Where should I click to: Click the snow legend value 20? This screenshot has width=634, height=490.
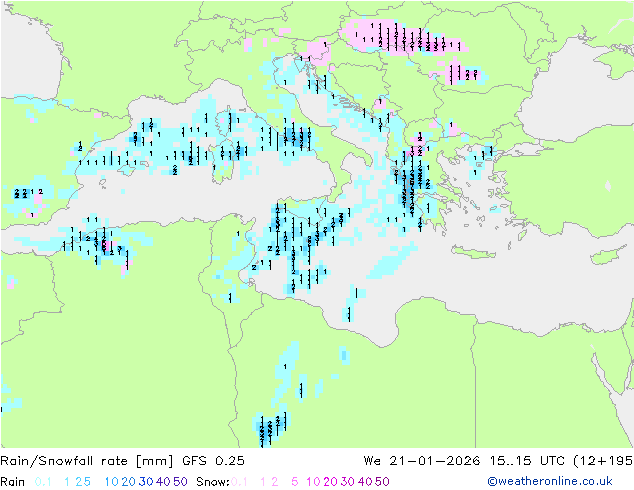click(x=330, y=482)
